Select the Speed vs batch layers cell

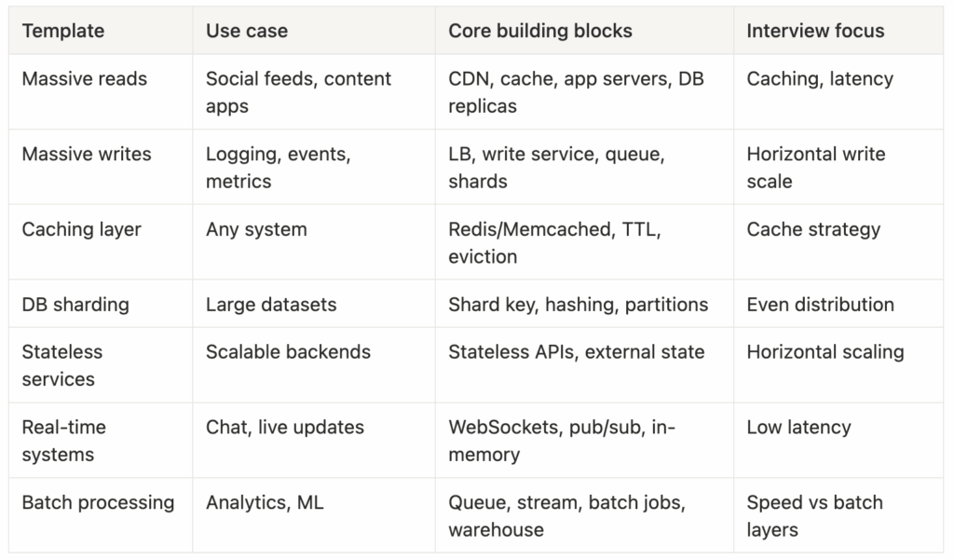click(x=814, y=515)
